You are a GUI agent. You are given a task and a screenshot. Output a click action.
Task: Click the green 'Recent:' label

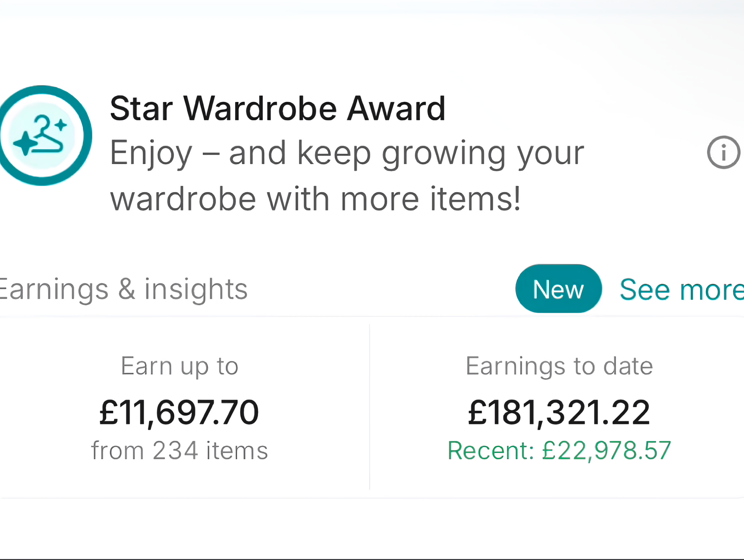(491, 450)
